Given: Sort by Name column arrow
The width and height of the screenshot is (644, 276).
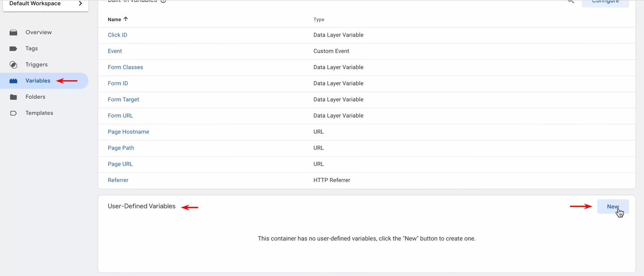Looking at the screenshot, I should [x=126, y=19].
